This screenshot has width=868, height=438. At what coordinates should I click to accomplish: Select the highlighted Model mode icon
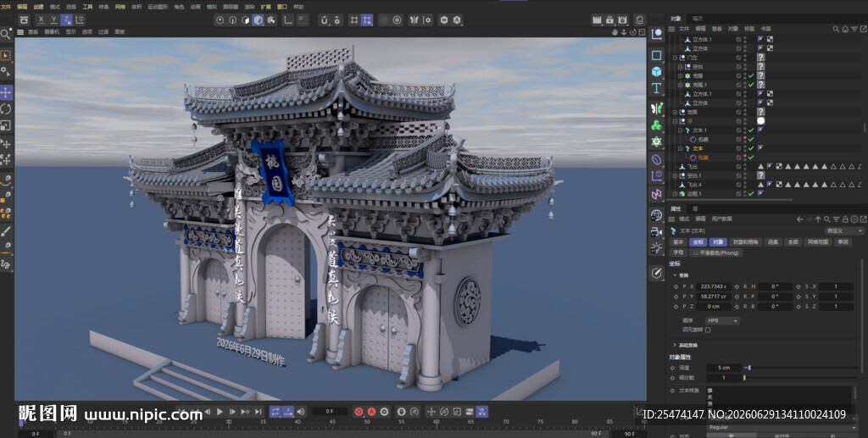point(258,20)
